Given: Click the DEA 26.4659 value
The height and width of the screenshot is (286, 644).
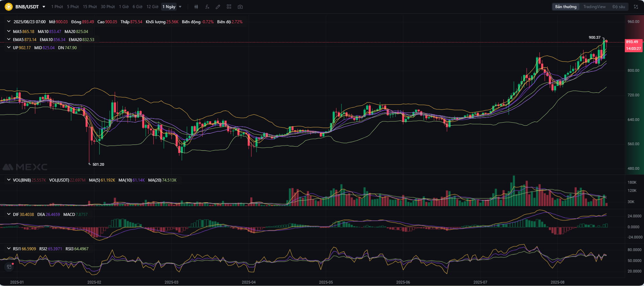Looking at the screenshot, I should 48,215.
